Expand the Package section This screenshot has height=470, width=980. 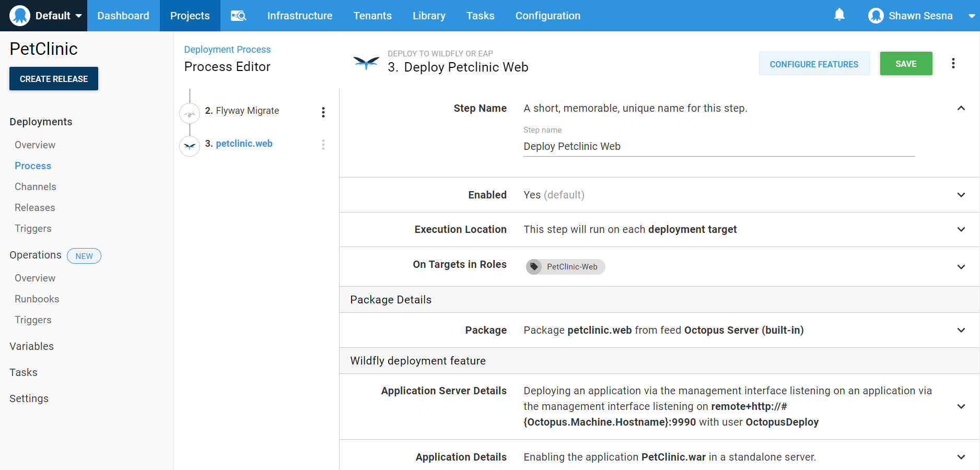pos(961,330)
